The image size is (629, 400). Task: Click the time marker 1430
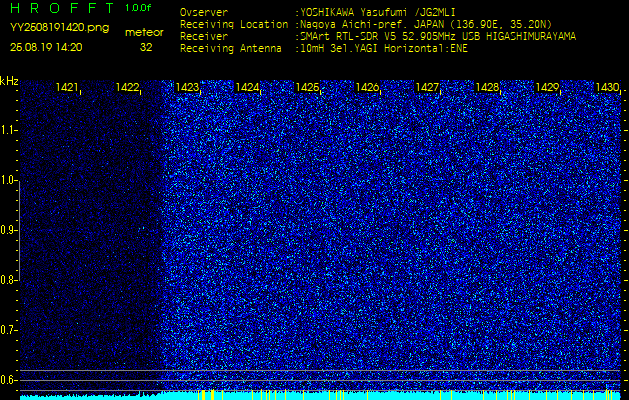608,87
